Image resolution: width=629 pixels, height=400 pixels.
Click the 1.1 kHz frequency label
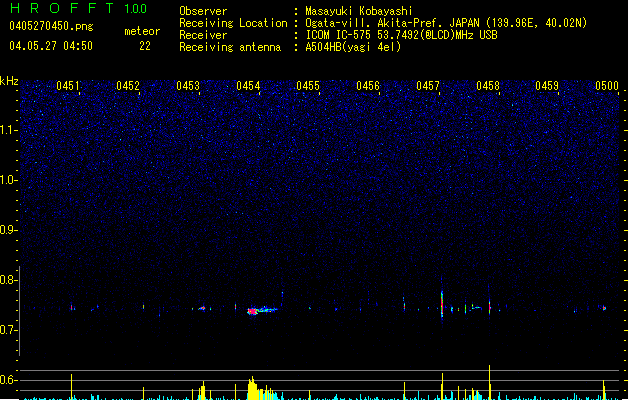[9, 130]
